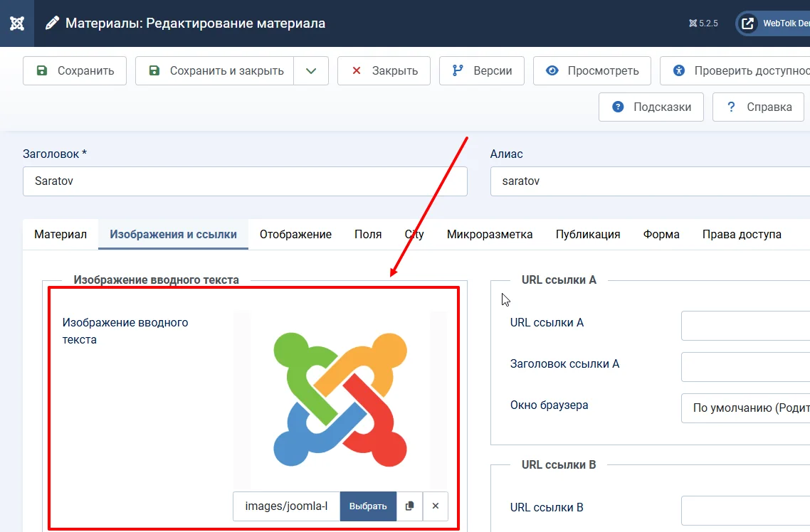Click the Закрыть button
Image resolution: width=810 pixels, height=532 pixels.
coord(384,70)
